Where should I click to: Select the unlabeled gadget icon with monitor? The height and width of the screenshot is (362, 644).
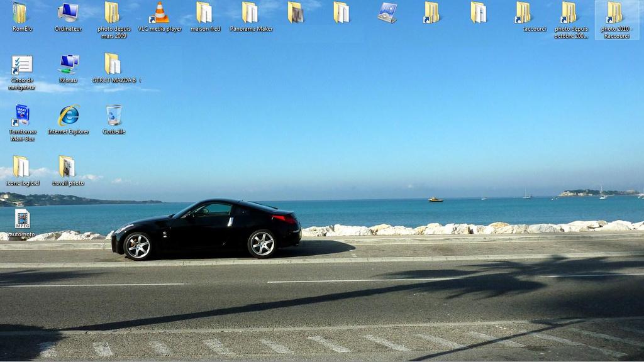point(387,13)
